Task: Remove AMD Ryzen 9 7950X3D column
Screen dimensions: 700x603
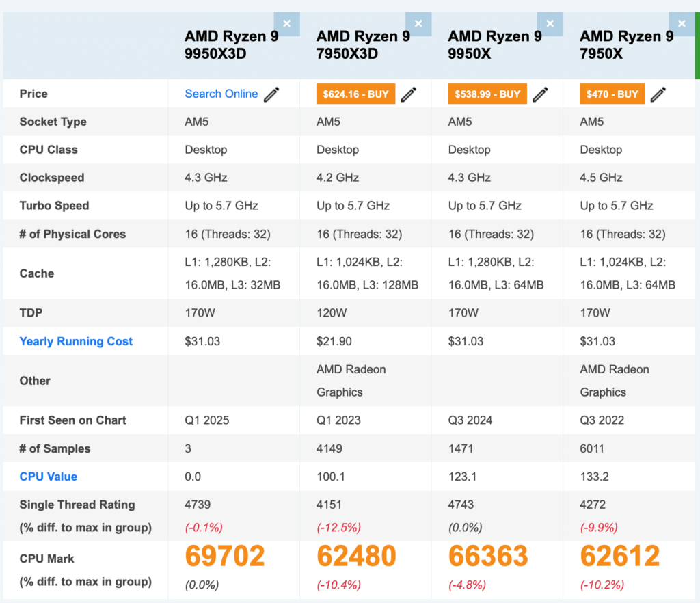Action: 418,24
